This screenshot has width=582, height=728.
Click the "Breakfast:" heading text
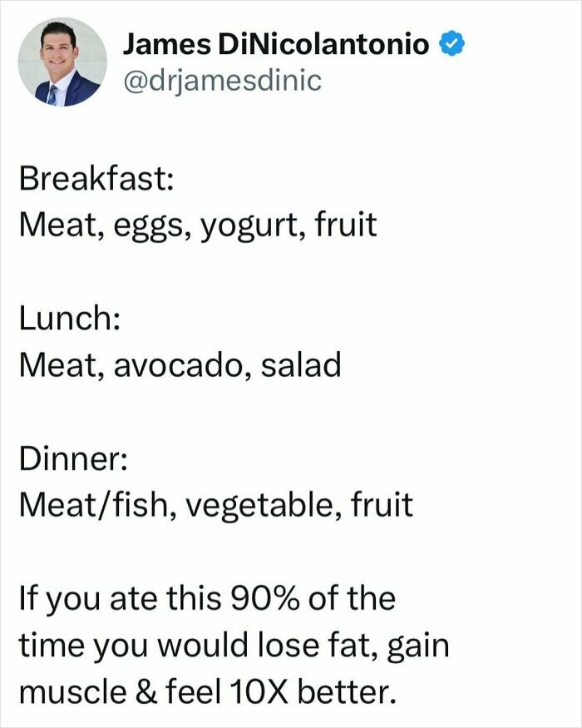96,178
